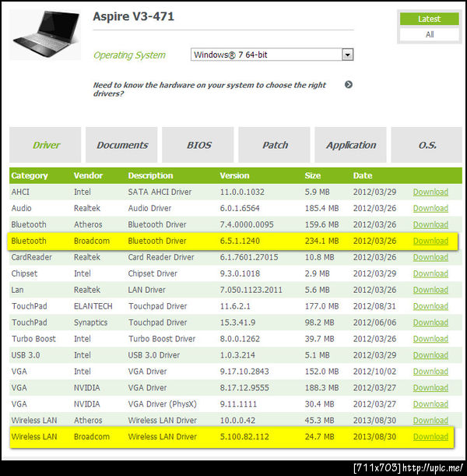This screenshot has height=476, width=467.
Task: Click the Vendor column header
Action: point(88,175)
